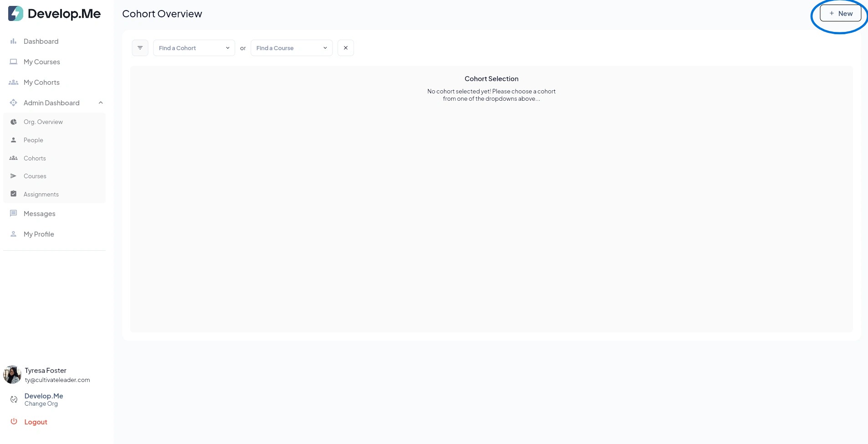Click the Courses arrow icon
This screenshot has width=868, height=444.
tap(14, 176)
